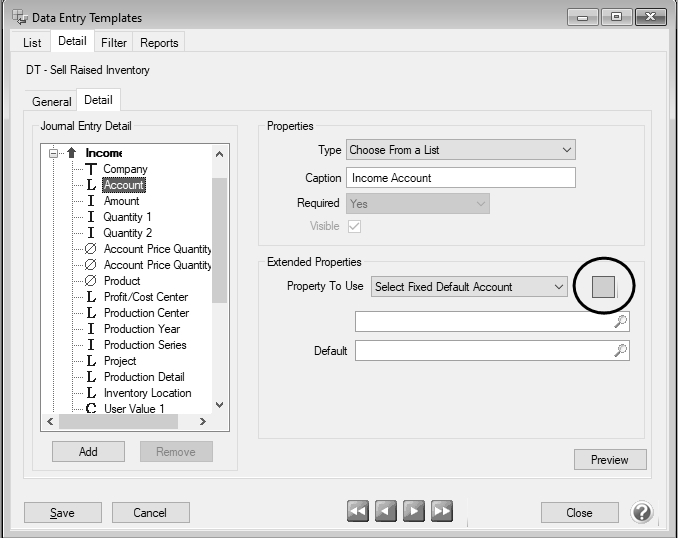
Task: Go to the next record arrow
Action: pyautogui.click(x=414, y=512)
